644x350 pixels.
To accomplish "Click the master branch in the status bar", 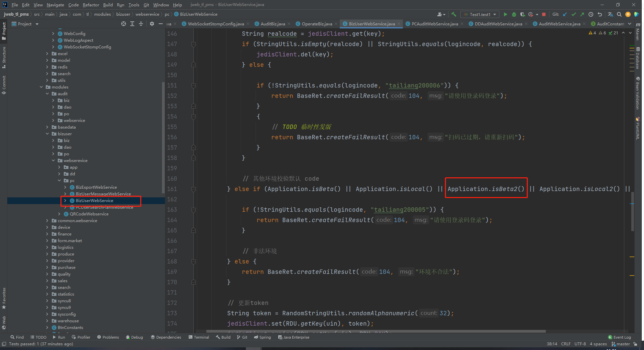I will coord(623,344).
